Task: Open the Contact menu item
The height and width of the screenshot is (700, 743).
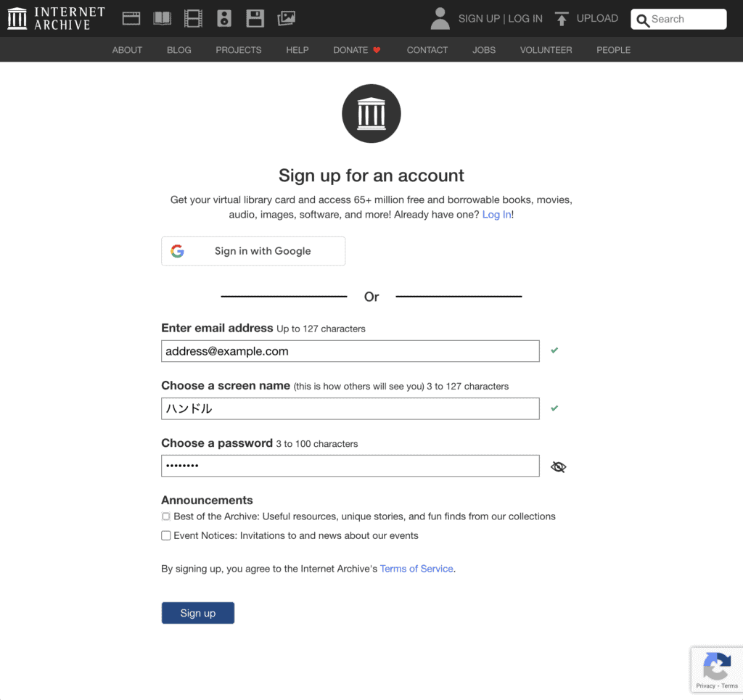Action: (427, 50)
